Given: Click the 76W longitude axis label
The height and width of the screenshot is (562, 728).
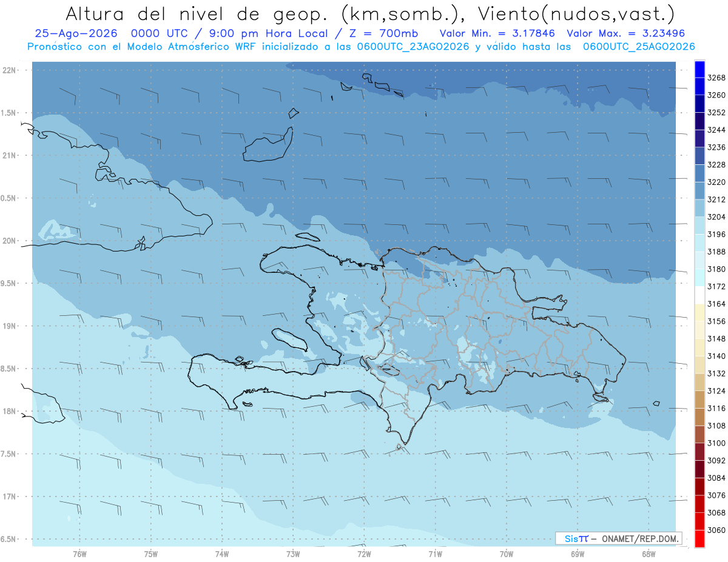Looking at the screenshot, I should pyautogui.click(x=79, y=554).
